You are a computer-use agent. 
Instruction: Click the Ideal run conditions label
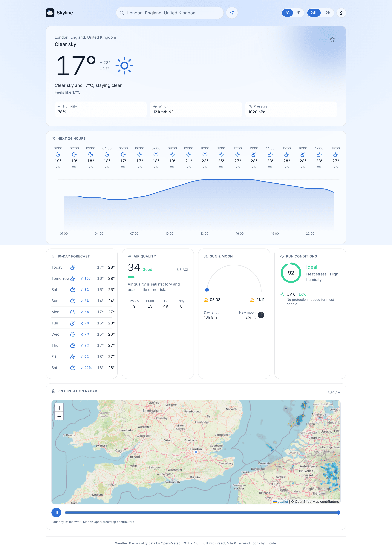[x=312, y=267]
